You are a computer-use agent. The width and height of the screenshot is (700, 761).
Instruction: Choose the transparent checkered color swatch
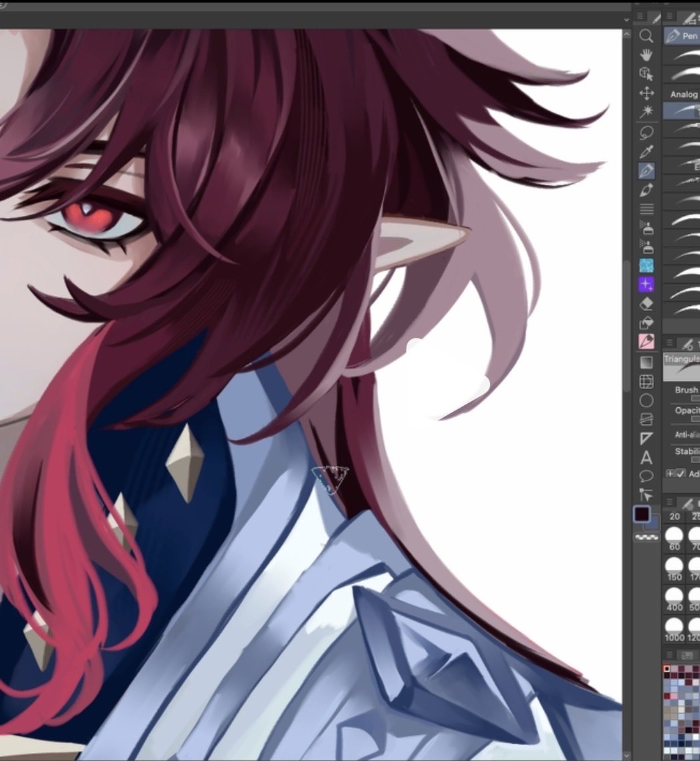tap(647, 537)
